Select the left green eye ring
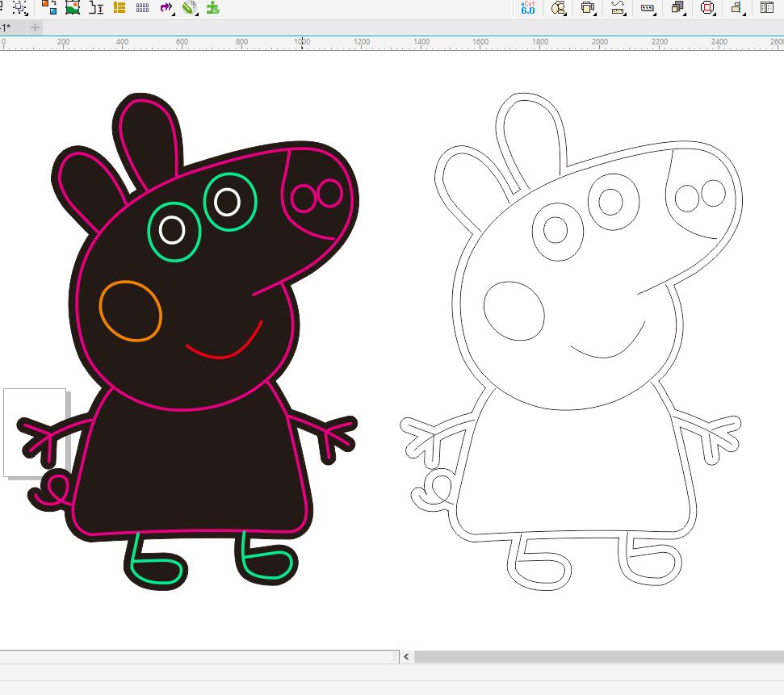This screenshot has height=695, width=784. 174,232
